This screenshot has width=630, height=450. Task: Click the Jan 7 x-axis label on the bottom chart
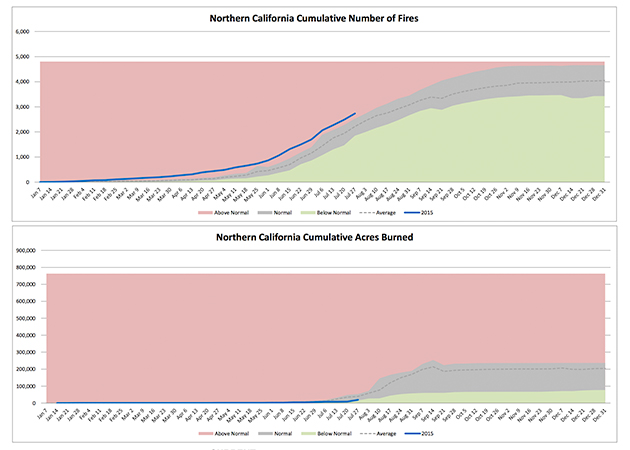[43, 414]
